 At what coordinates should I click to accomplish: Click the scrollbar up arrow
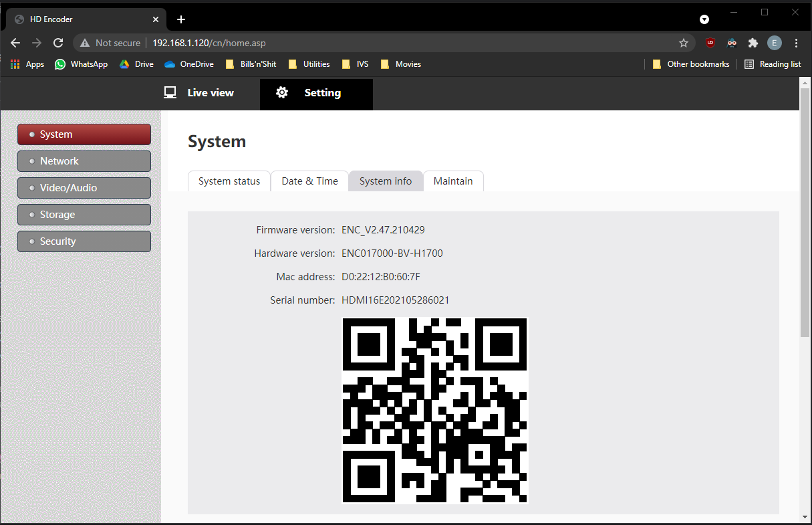805,82
